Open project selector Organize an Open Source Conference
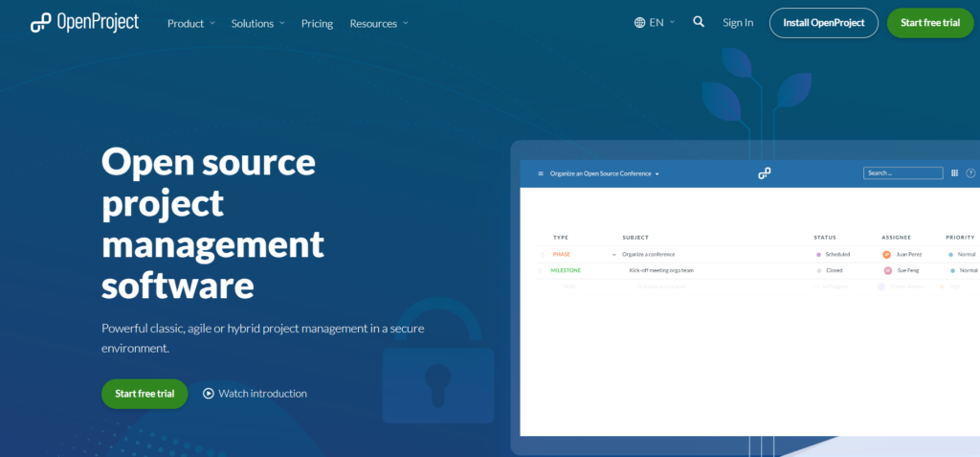980x457 pixels. tap(605, 173)
